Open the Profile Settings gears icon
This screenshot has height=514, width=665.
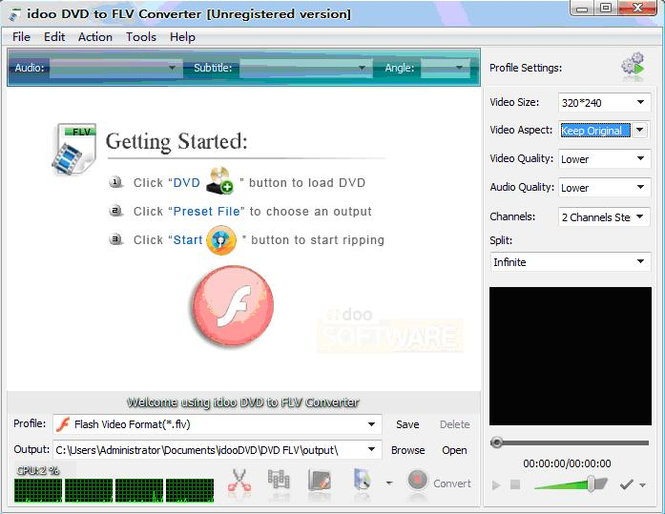point(634,66)
